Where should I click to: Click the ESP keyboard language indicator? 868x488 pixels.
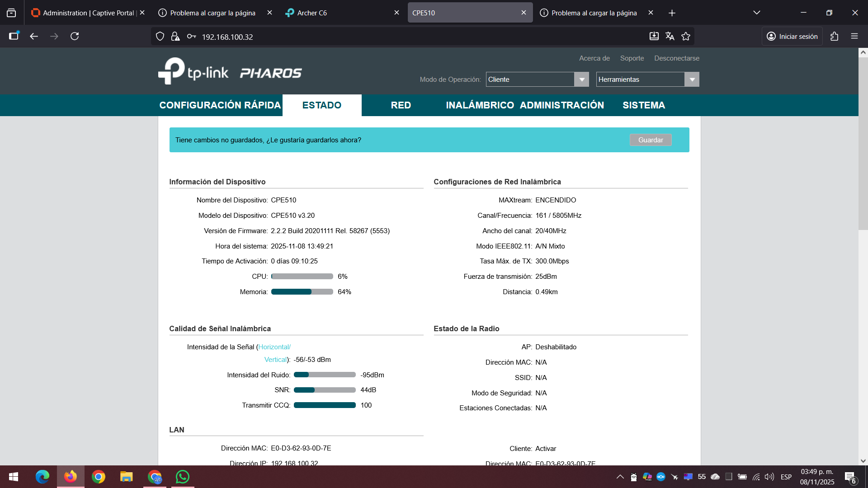click(x=786, y=477)
